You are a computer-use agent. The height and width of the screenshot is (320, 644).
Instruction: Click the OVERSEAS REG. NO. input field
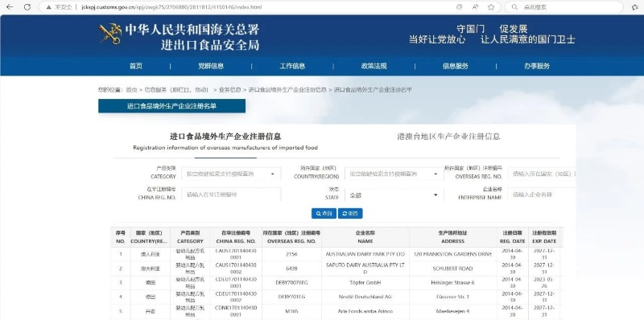(541, 174)
